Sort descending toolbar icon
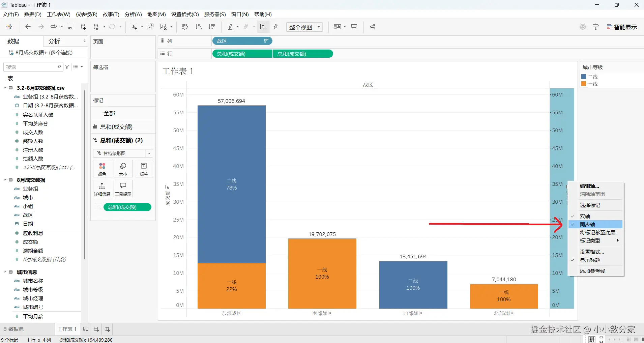 pyautogui.click(x=212, y=27)
